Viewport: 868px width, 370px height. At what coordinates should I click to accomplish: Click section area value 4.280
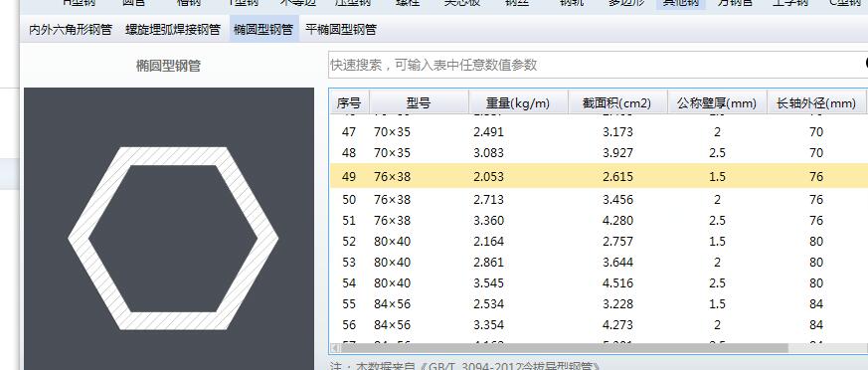click(617, 221)
